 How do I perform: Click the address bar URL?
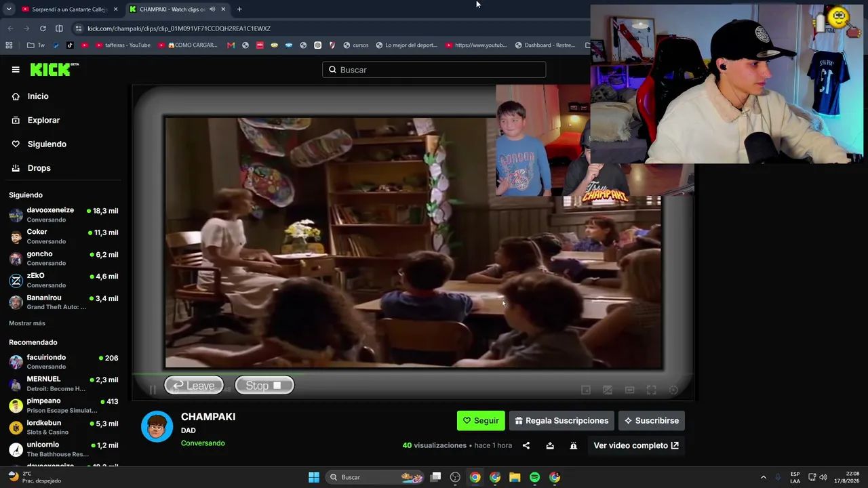pos(179,28)
